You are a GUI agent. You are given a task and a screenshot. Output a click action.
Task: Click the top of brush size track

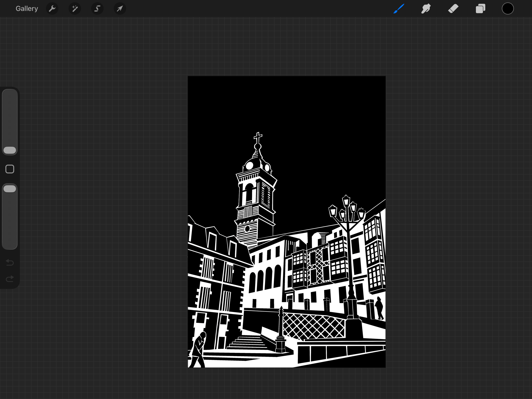10,94
